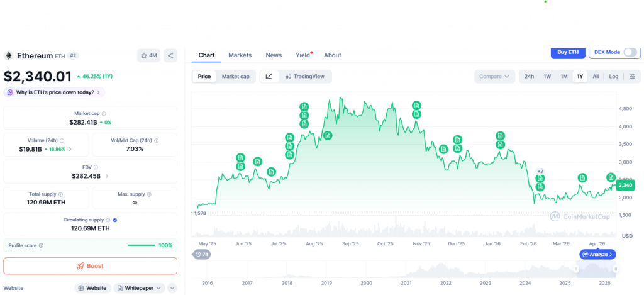
Task: Click the Analyze button
Action: (x=598, y=254)
